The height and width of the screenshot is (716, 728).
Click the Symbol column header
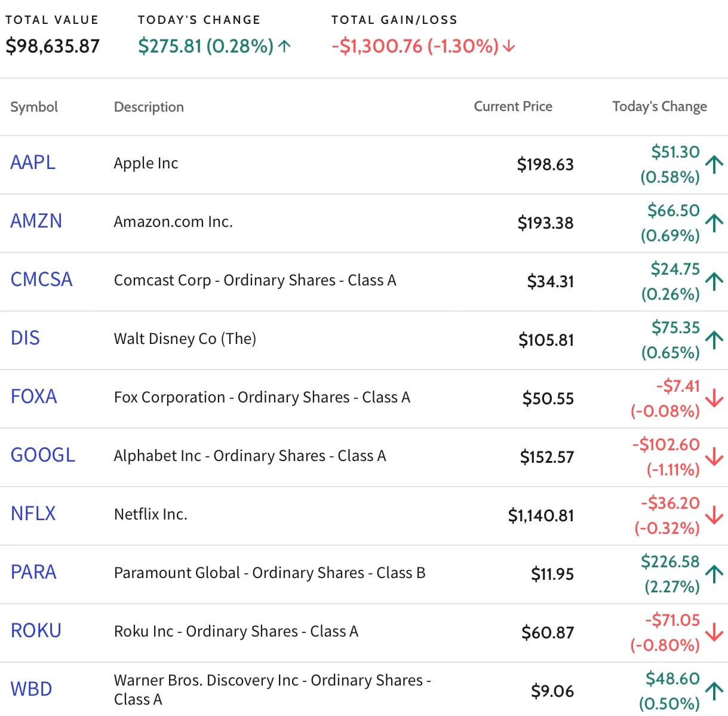(x=34, y=107)
